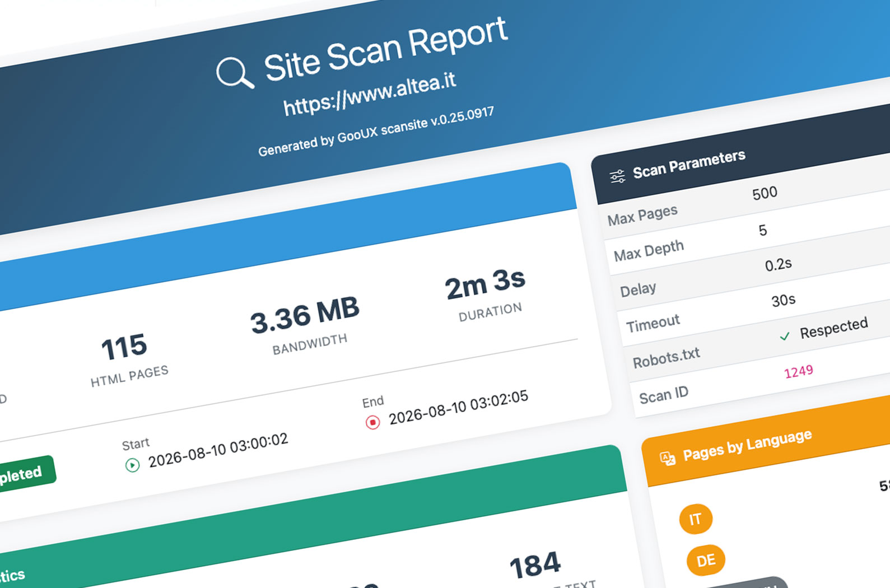Click the 115 HTML pages count
The height and width of the screenshot is (588, 890).
pyautogui.click(x=124, y=347)
